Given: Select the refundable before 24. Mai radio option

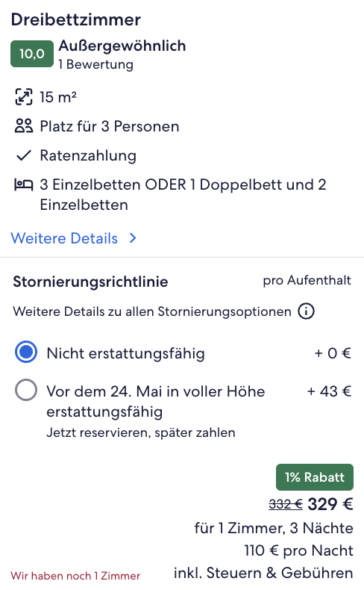Looking at the screenshot, I should (26, 390).
